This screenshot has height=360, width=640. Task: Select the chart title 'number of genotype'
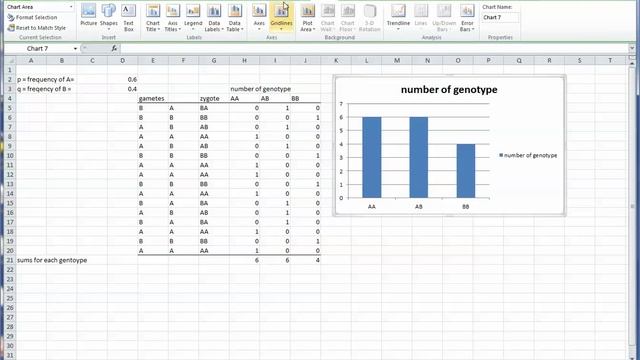(449, 90)
